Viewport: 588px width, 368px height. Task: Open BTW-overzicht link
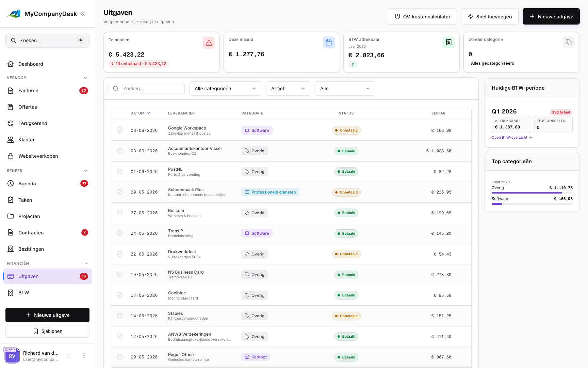512,137
